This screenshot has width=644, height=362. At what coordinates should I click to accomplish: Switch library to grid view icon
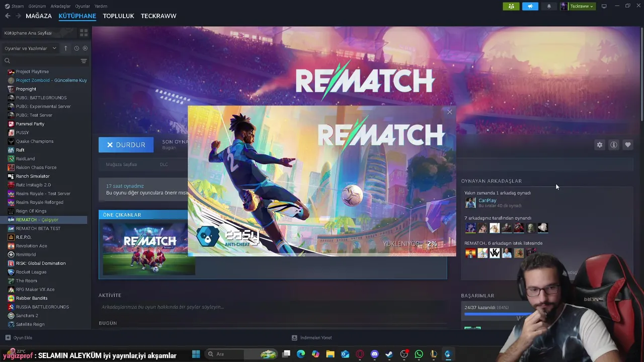click(84, 33)
